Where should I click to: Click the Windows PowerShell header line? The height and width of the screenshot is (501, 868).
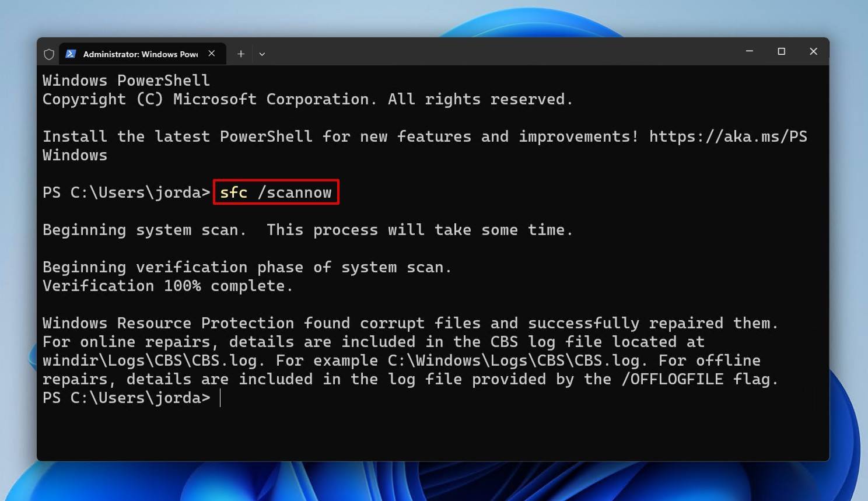pyautogui.click(x=126, y=80)
